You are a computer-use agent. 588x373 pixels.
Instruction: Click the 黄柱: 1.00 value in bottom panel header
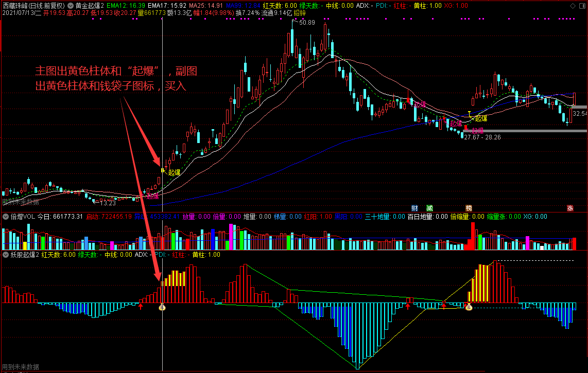click(206, 255)
